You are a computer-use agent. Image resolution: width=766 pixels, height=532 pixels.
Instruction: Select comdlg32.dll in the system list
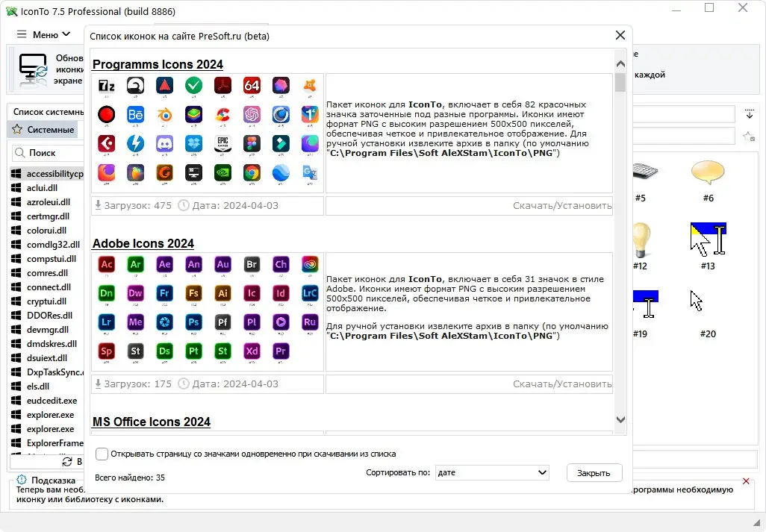click(53, 245)
